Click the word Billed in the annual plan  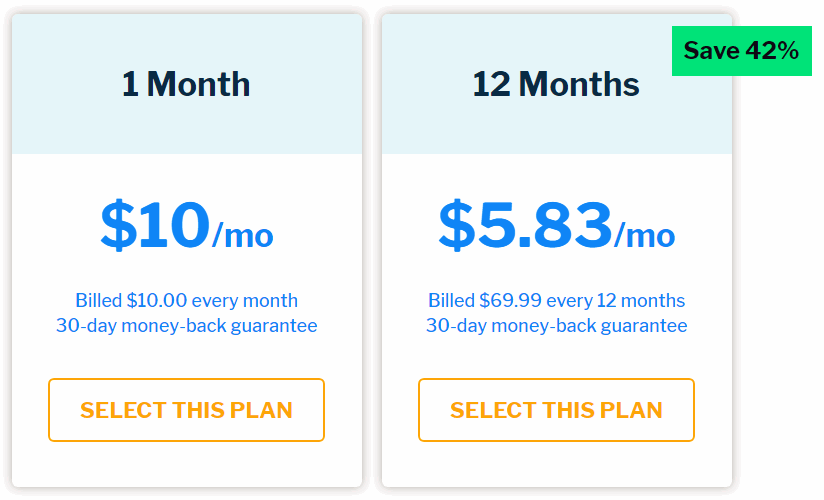(x=451, y=300)
